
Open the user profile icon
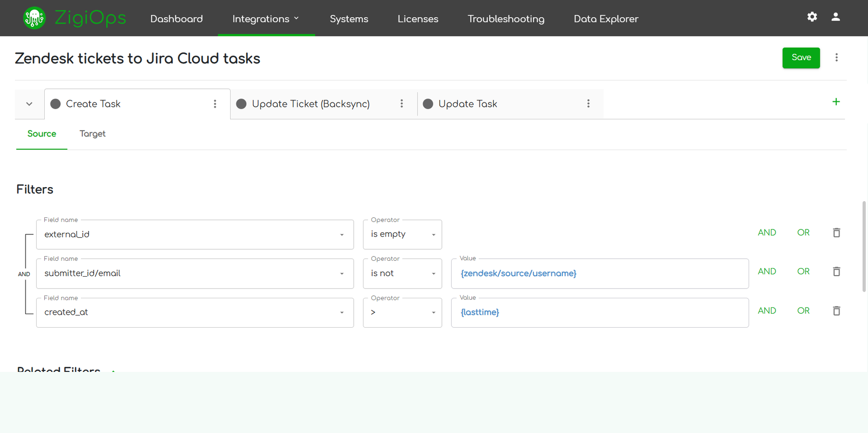click(836, 17)
